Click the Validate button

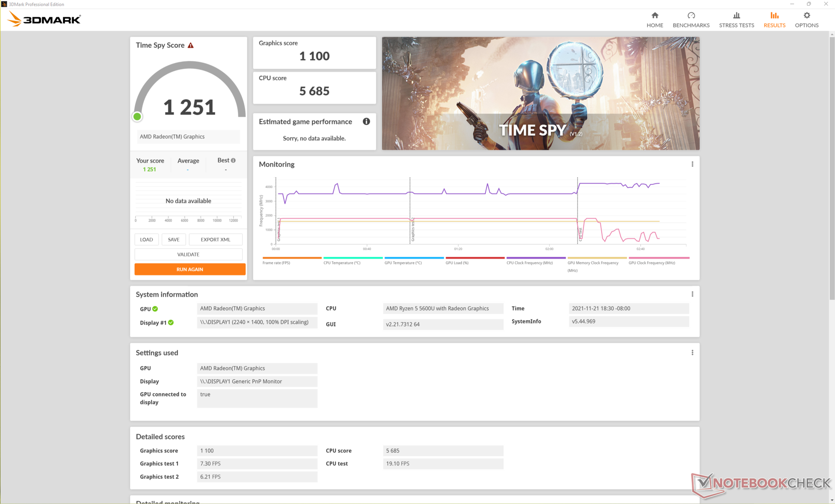(x=188, y=254)
